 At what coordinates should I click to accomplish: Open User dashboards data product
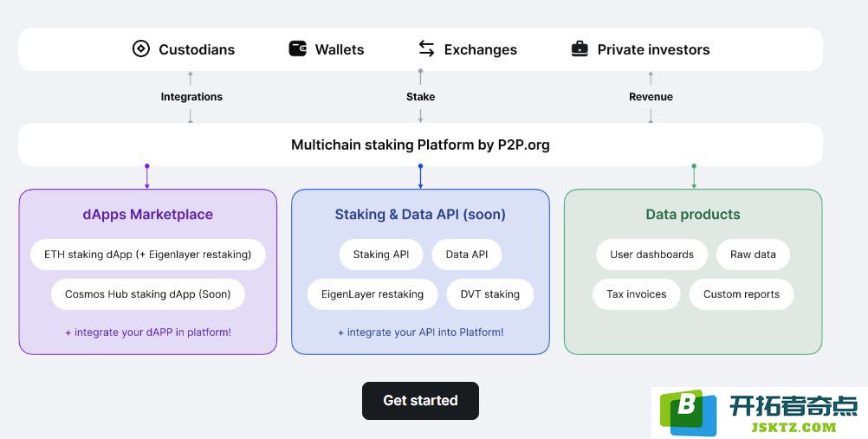coord(651,255)
